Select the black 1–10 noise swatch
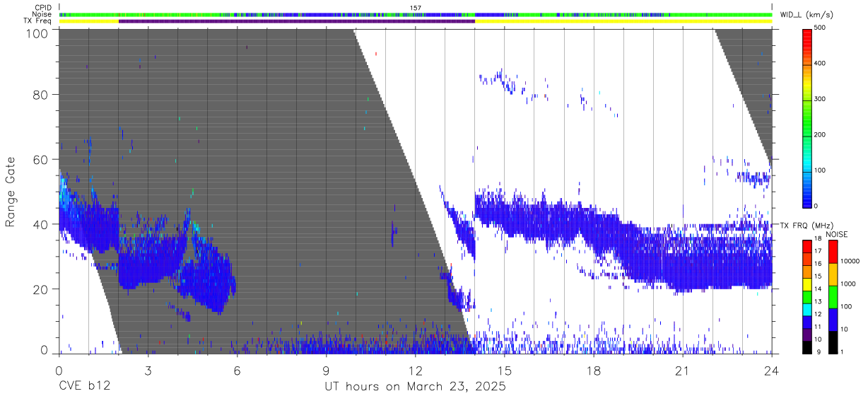868x401 pixels. 832,342
